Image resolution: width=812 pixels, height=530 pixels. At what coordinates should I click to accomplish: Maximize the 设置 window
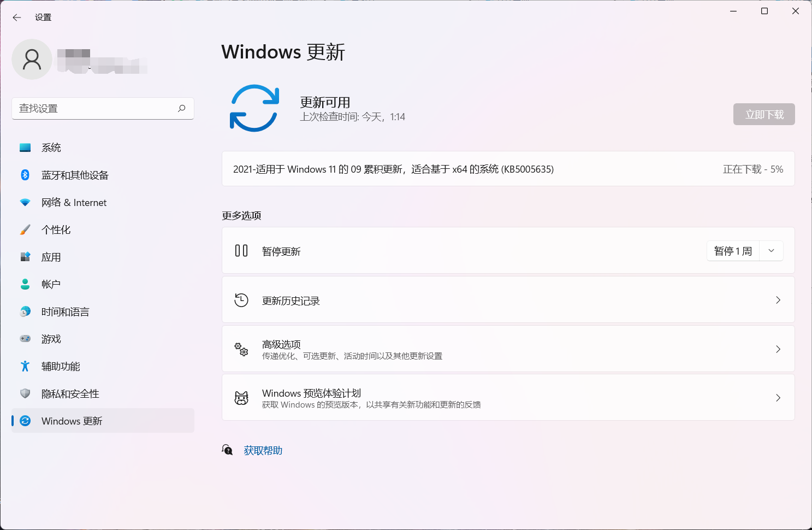point(764,11)
